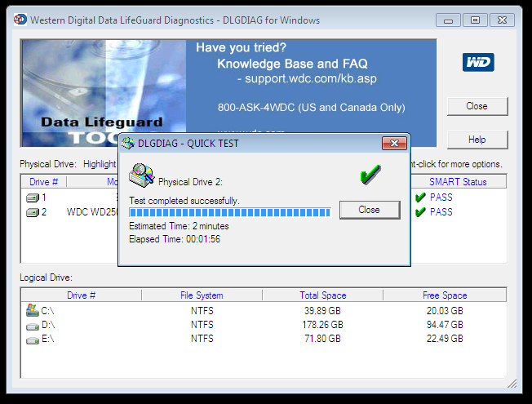Click the C:\ Windows drive icon
Screen dimensions: 532x404
coord(33,310)
